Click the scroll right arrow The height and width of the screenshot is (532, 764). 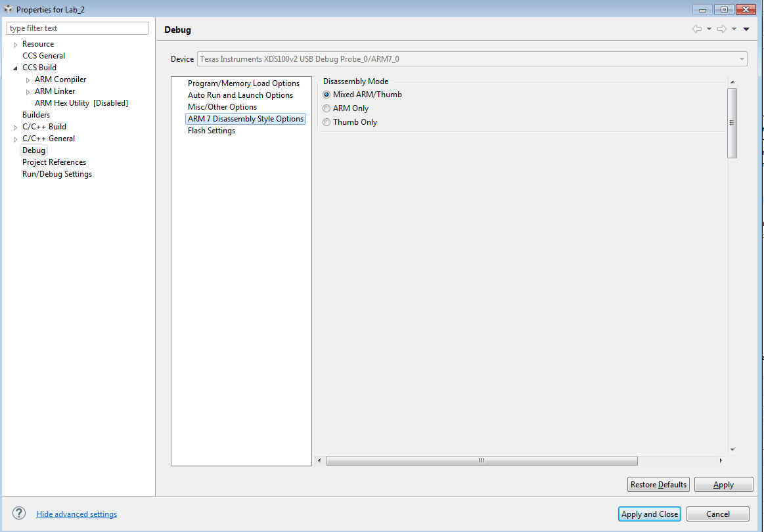click(721, 460)
